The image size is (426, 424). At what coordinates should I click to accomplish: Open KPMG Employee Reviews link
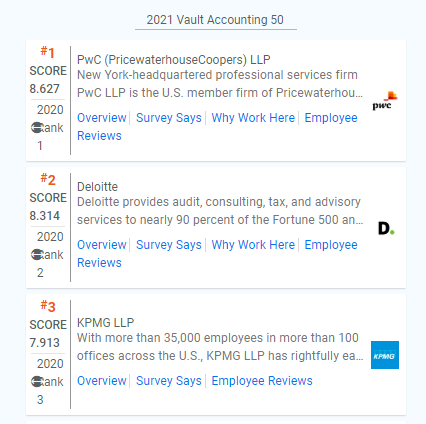[262, 381]
